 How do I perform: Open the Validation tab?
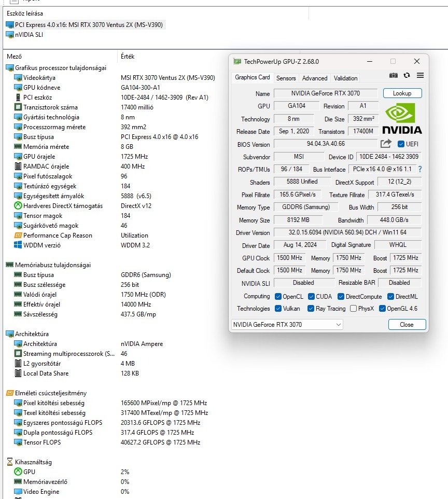click(x=345, y=78)
